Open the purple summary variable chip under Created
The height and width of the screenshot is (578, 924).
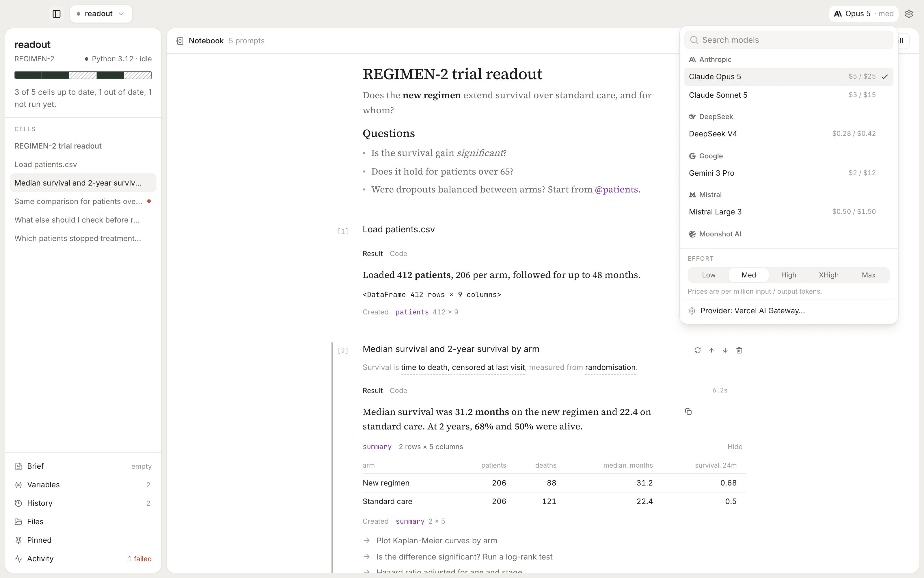click(x=410, y=521)
